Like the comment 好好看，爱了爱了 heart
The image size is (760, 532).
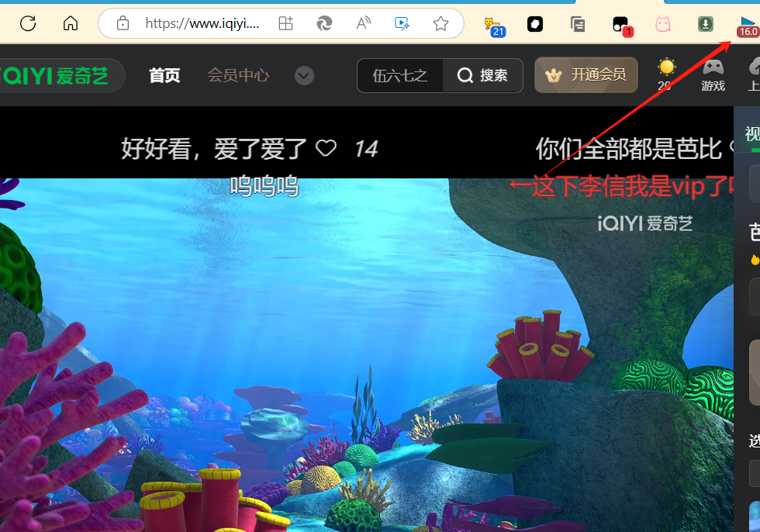pos(326,148)
